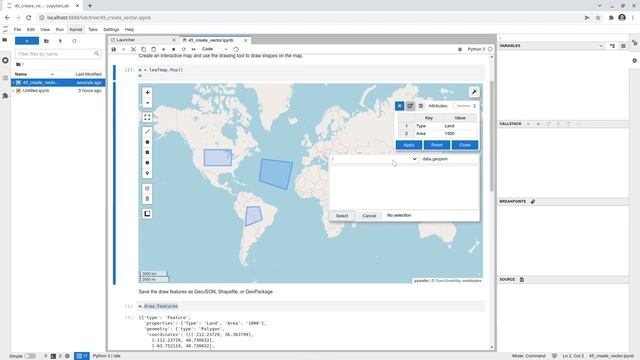Switch variables panel to tree view
Screen dimensions: 640x360
612,46
